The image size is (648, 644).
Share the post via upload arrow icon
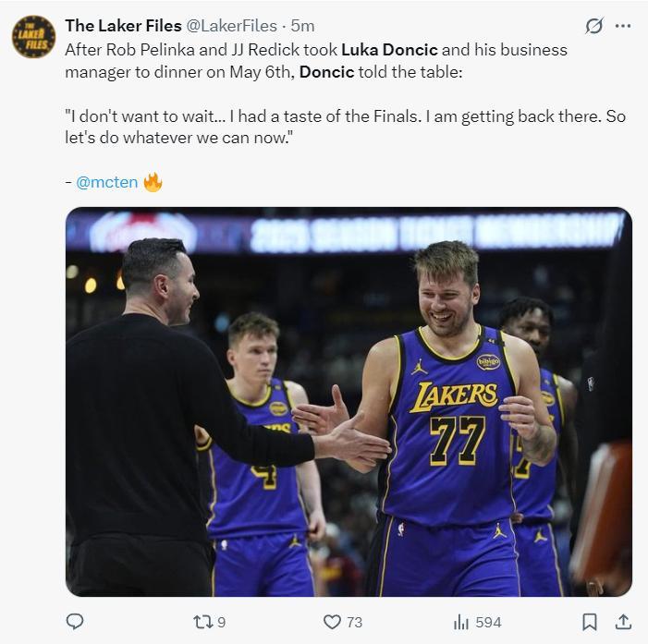[623, 622]
